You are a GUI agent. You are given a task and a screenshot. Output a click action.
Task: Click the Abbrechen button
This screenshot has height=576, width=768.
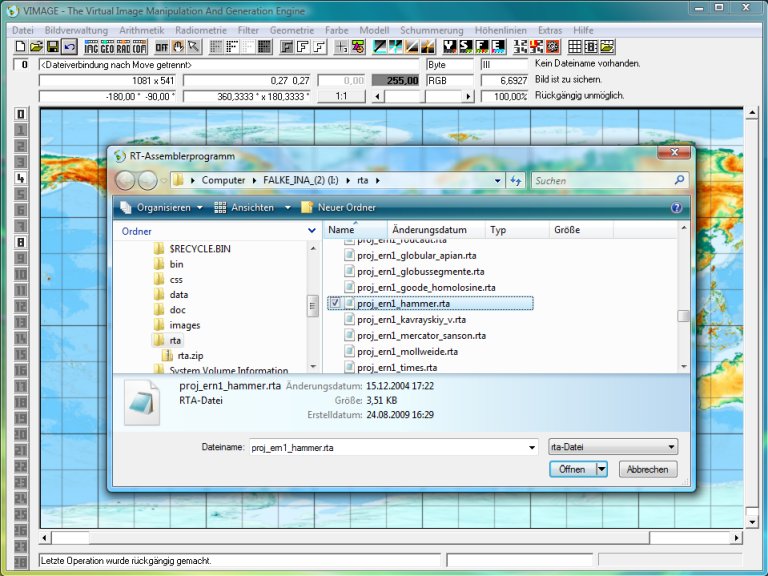pyautogui.click(x=647, y=469)
